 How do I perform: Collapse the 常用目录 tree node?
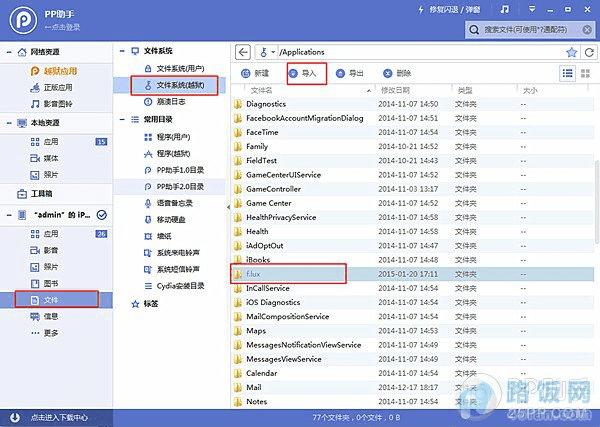(x=122, y=119)
